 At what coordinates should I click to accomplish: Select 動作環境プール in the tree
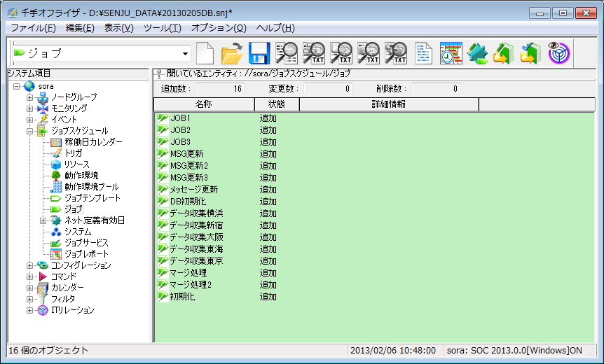(x=91, y=187)
